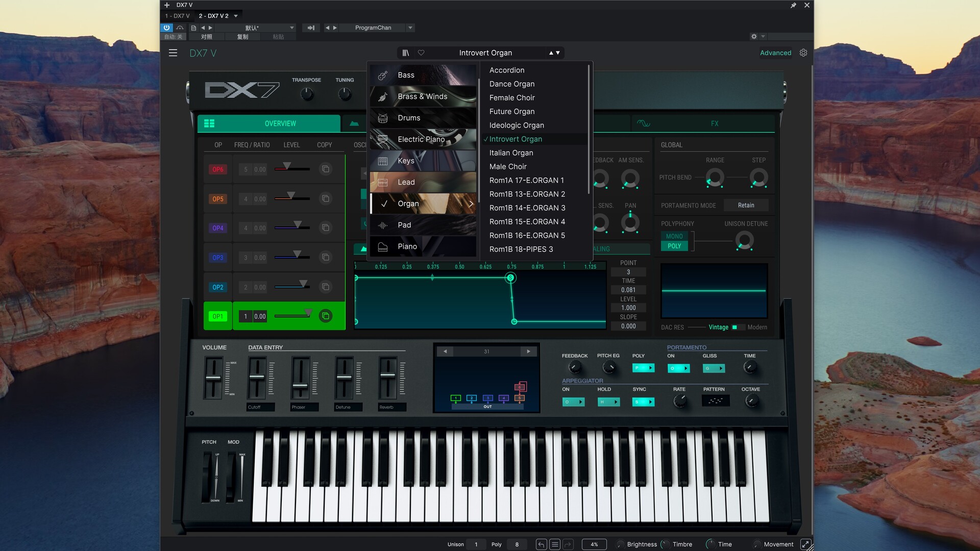This screenshot has width=980, height=551.
Task: Select MONO polyphony mode
Action: point(674,236)
